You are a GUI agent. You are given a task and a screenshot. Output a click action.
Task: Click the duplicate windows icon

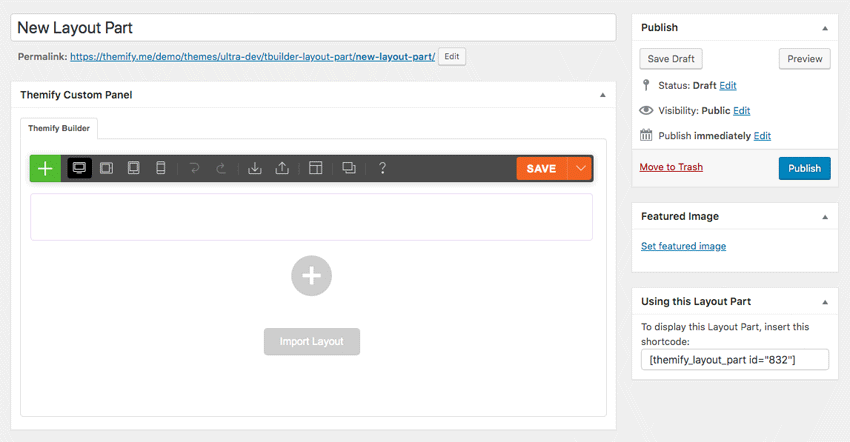[349, 168]
